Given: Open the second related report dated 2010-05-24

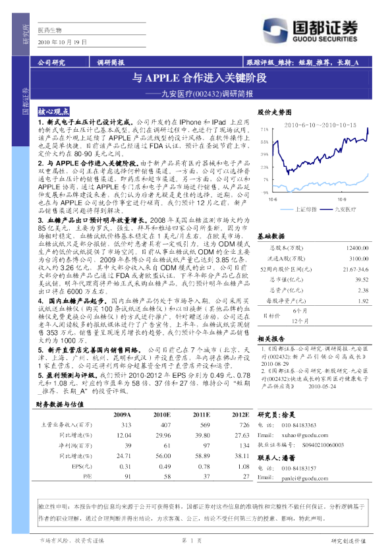Looking at the screenshot, I should (x=314, y=379).
